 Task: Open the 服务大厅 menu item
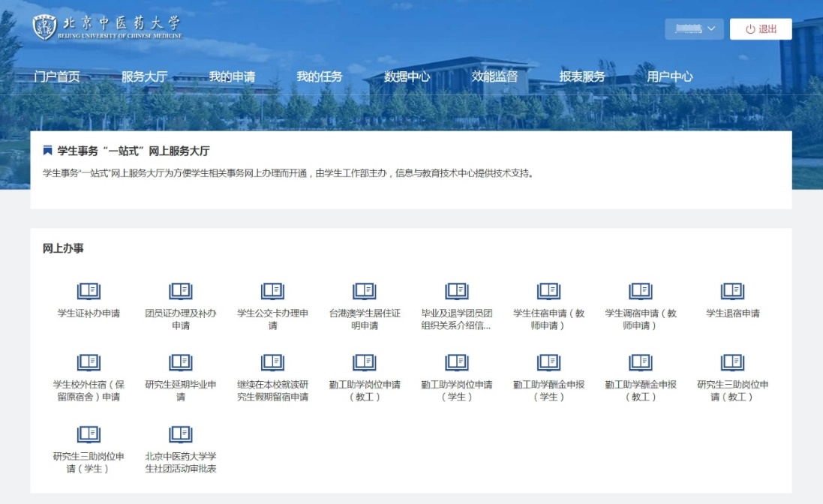click(x=144, y=76)
